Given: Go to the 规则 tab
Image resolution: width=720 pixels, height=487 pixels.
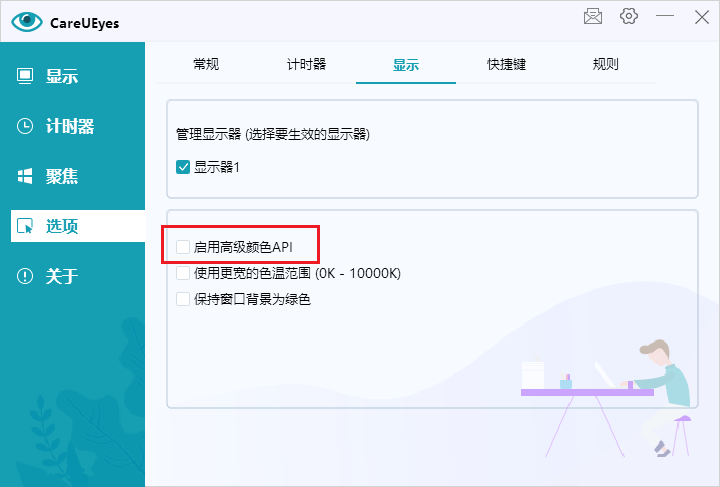Looking at the screenshot, I should pyautogui.click(x=606, y=64).
